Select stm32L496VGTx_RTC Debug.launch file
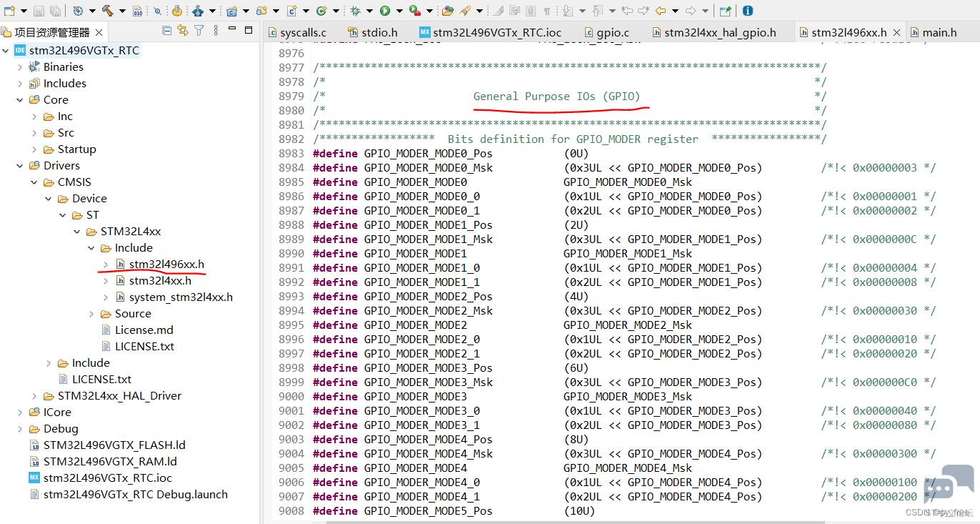 pos(135,494)
